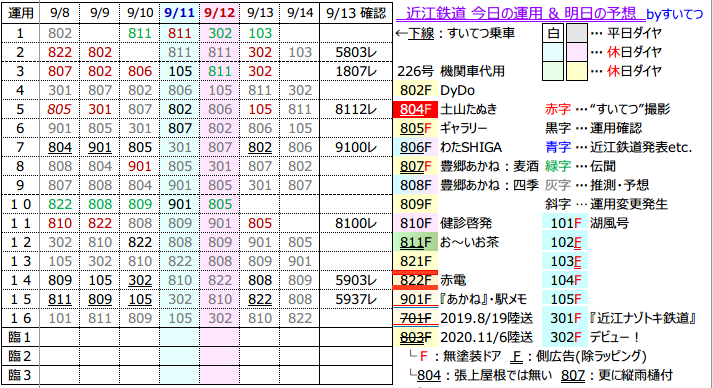Click the 806F わたSHIGA train entry

coord(448,147)
